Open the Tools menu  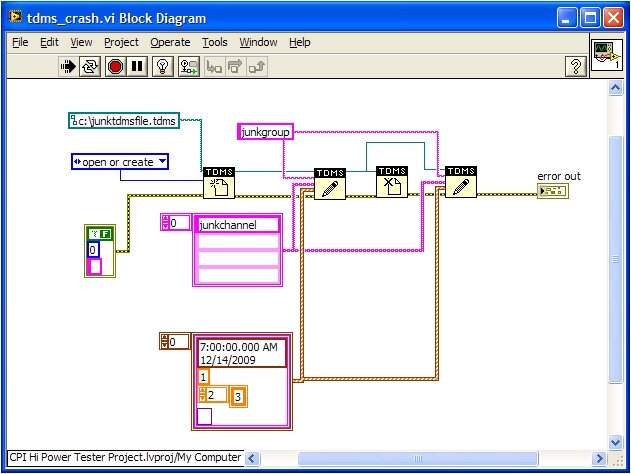(x=214, y=42)
